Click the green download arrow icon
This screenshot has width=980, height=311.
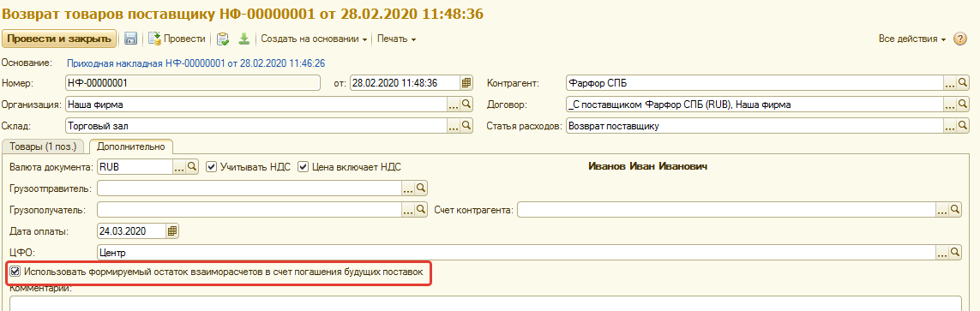(243, 39)
